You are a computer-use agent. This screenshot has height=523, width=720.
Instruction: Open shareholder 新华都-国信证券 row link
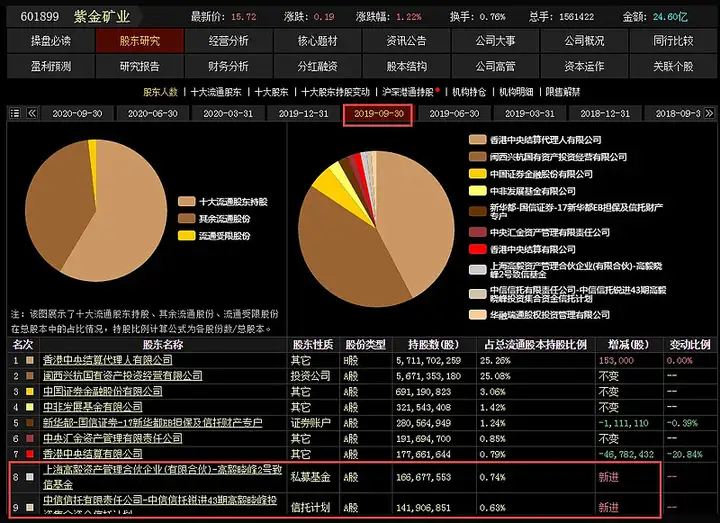click(152, 422)
